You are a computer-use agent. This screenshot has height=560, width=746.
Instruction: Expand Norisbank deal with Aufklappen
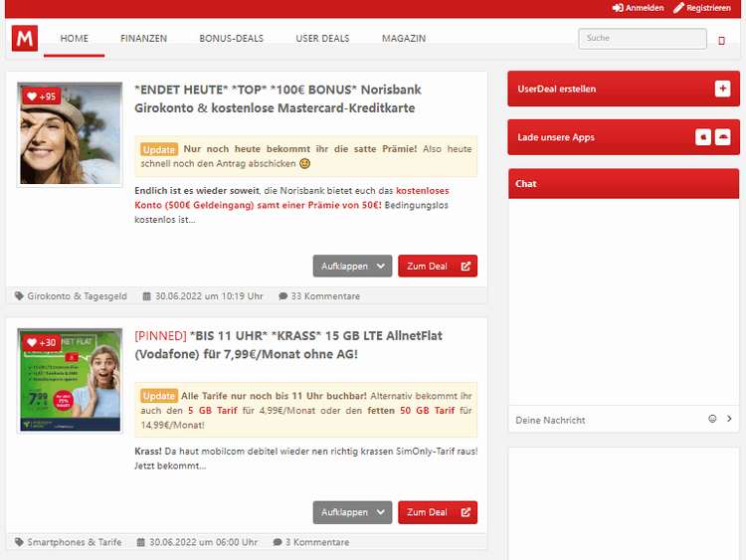(353, 267)
